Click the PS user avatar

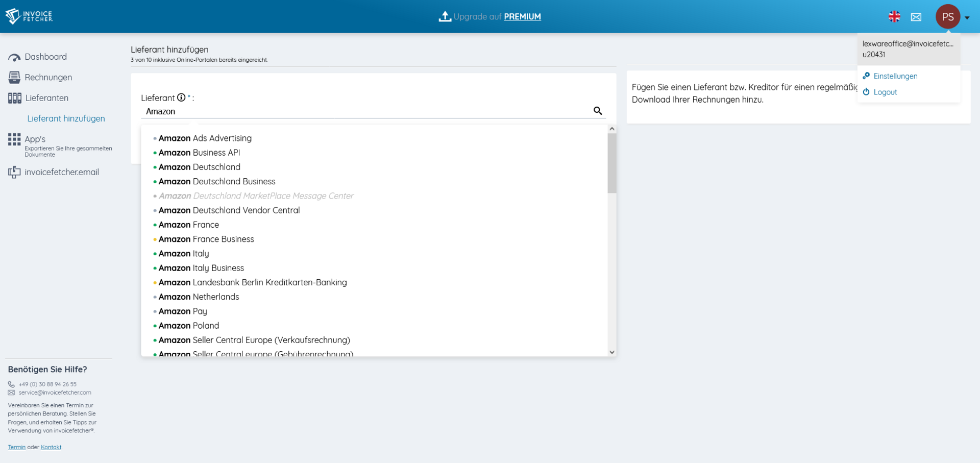coord(948,17)
